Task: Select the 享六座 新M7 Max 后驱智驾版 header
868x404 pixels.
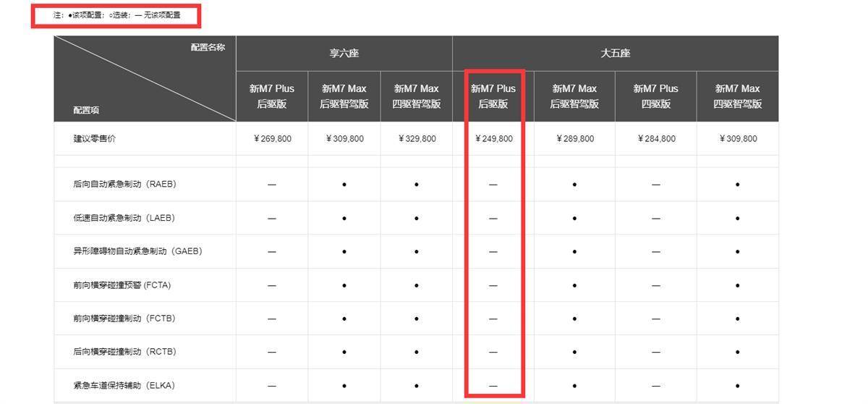Action: 344,96
